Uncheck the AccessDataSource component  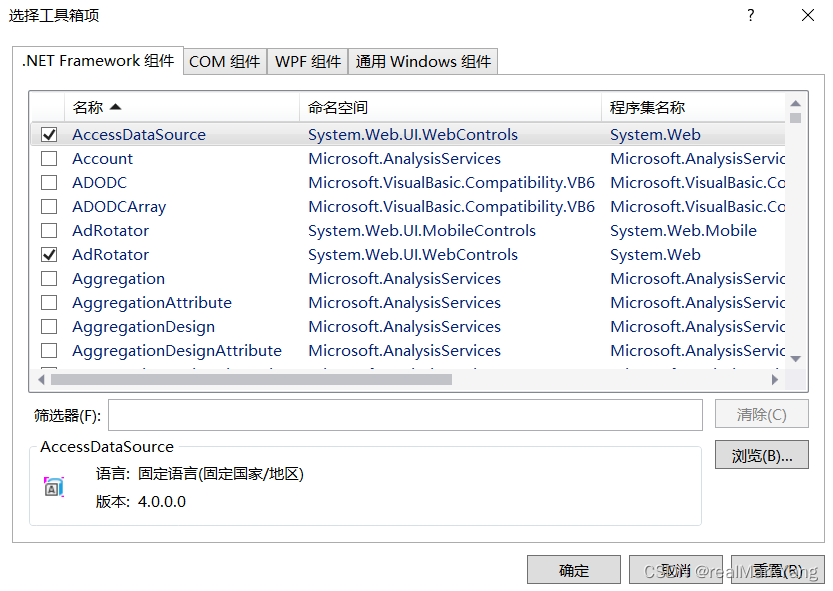pyautogui.click(x=47, y=134)
